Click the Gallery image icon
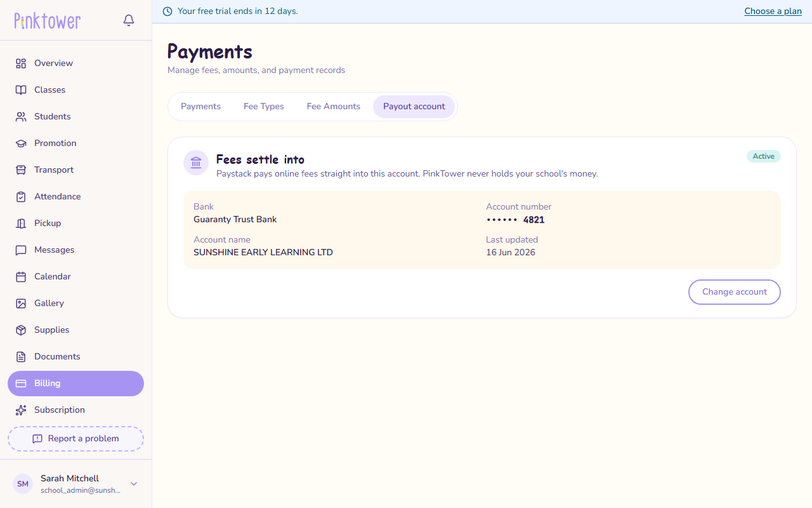Image resolution: width=812 pixels, height=508 pixels. (x=21, y=304)
